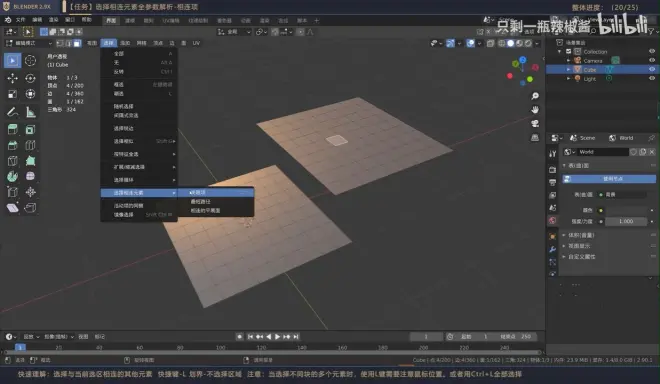Screen dimensions: 660x384
Task: Activate the Scale tool
Action: pyautogui.click(x=13, y=94)
